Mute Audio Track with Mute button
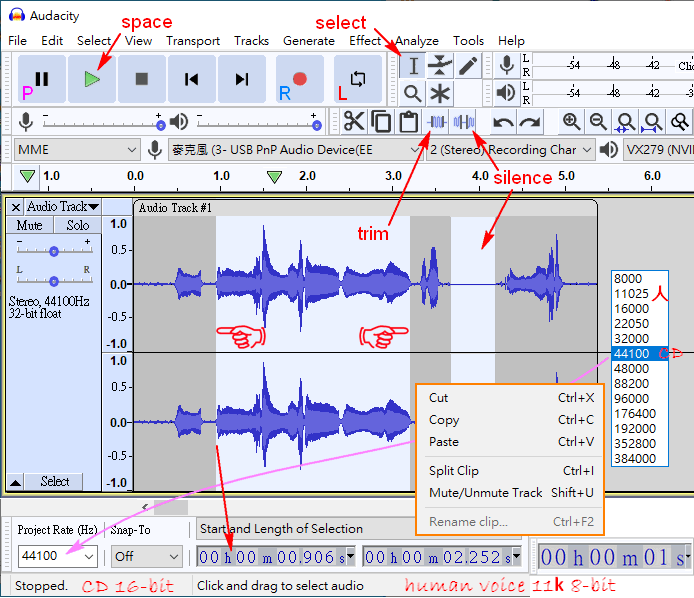The width and height of the screenshot is (694, 598). (30, 226)
